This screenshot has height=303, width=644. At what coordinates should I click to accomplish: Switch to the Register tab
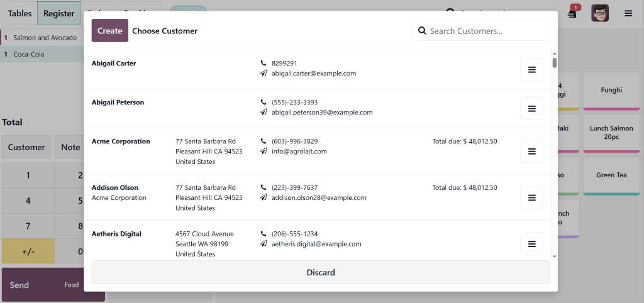[58, 13]
